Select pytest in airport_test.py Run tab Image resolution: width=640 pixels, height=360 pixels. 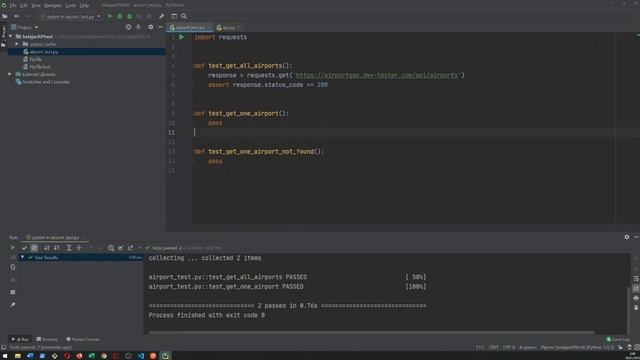(x=55, y=237)
